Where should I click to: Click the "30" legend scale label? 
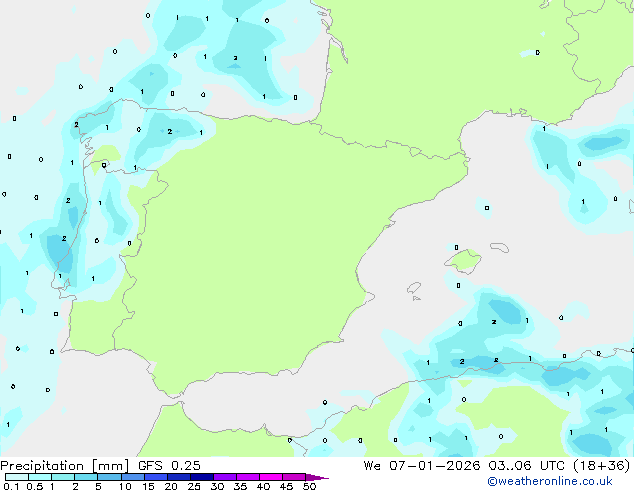click(217, 486)
